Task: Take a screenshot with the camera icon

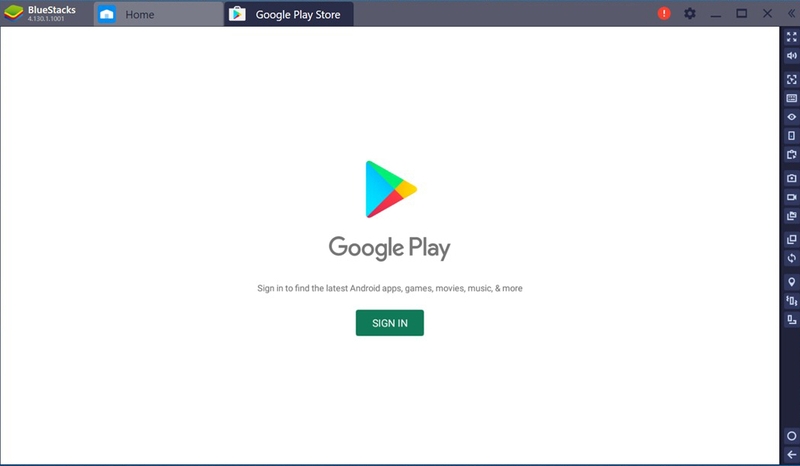Action: tap(791, 178)
